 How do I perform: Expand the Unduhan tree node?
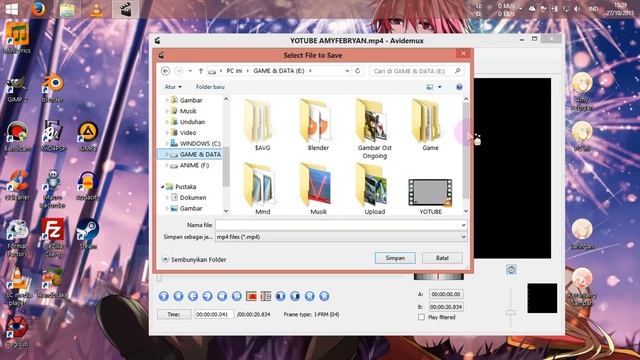point(167,122)
